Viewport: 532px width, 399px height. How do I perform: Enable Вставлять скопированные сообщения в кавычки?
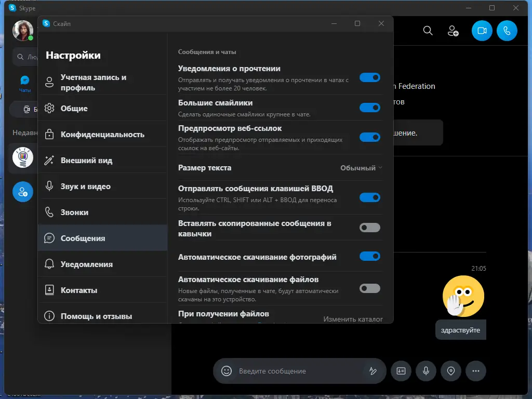pos(369,229)
